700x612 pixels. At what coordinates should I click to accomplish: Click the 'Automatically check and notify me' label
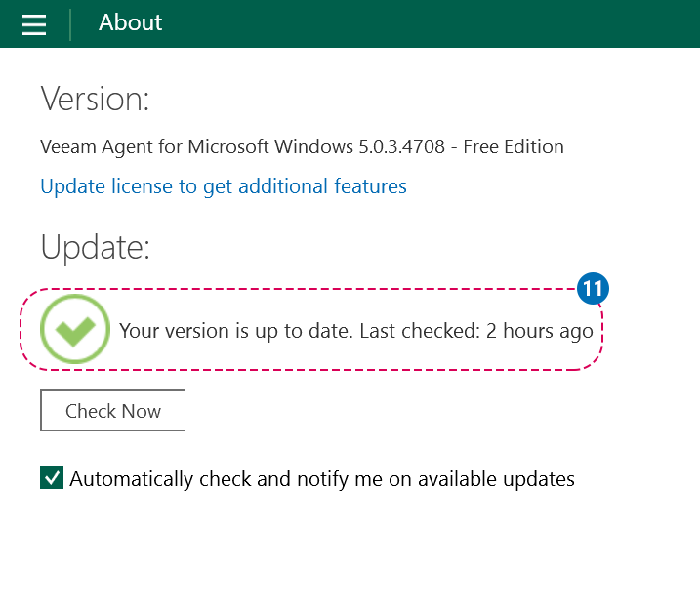point(322,479)
